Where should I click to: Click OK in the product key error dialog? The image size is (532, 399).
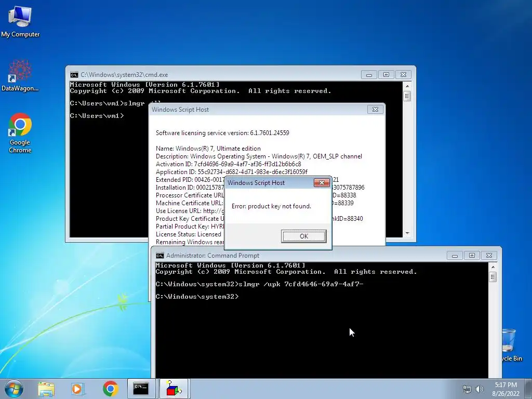(x=303, y=236)
